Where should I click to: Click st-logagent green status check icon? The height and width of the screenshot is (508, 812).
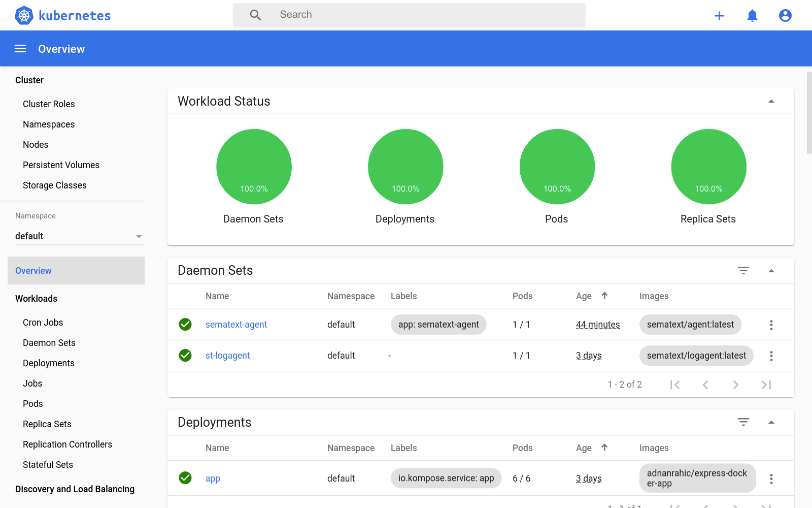pos(185,355)
